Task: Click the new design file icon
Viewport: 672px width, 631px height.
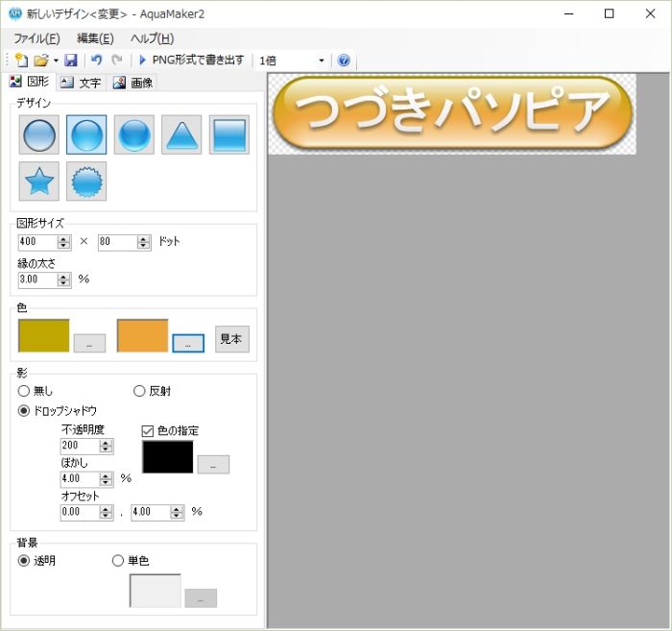Action: [21, 61]
